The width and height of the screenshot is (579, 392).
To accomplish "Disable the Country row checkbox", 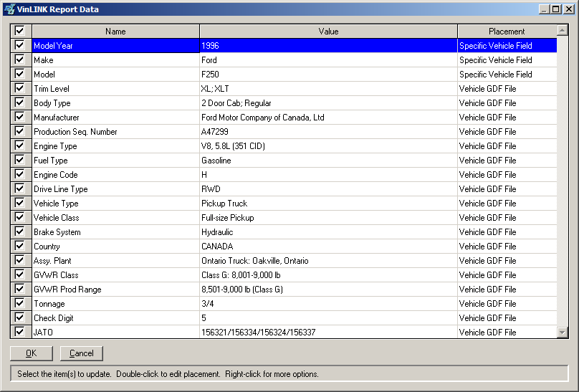I will point(19,246).
